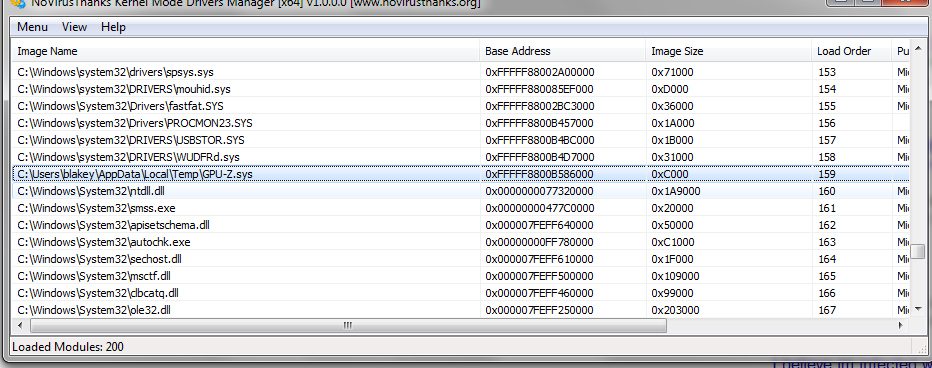Select the ole32.dll module row
The image size is (932, 368).
click(x=461, y=310)
